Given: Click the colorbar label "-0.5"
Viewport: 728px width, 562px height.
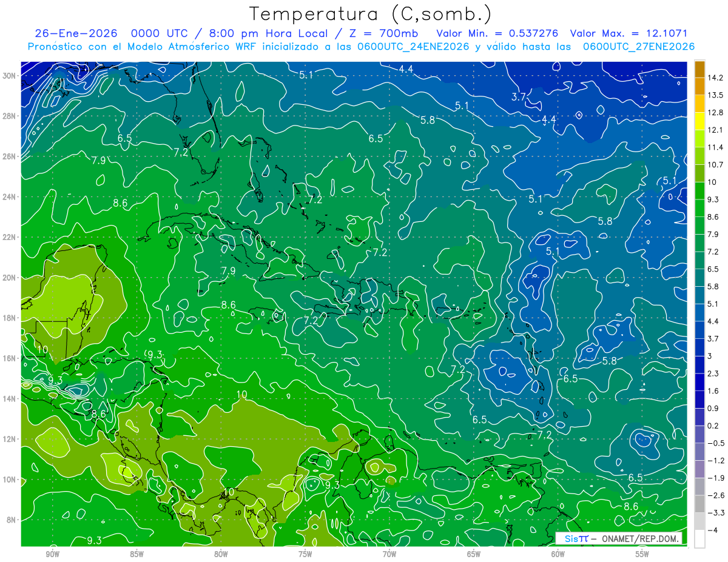Looking at the screenshot, I should [715, 443].
